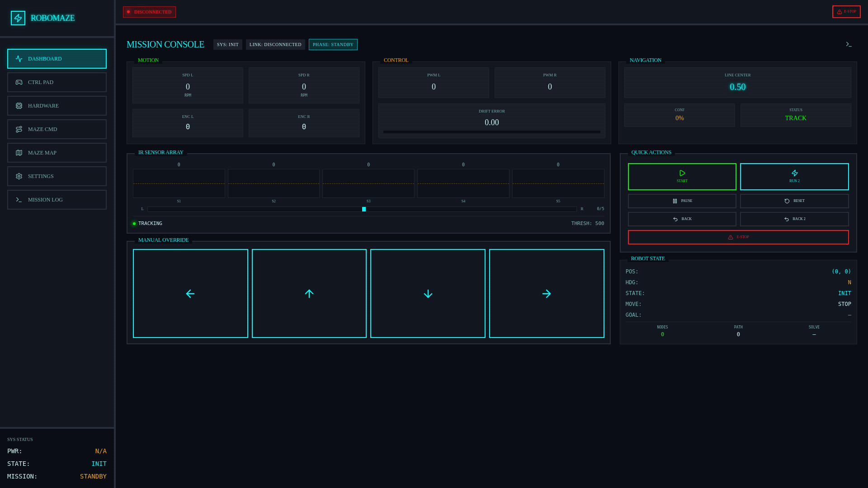View the Mission Log
This screenshot has width=868, height=488.
click(x=57, y=200)
